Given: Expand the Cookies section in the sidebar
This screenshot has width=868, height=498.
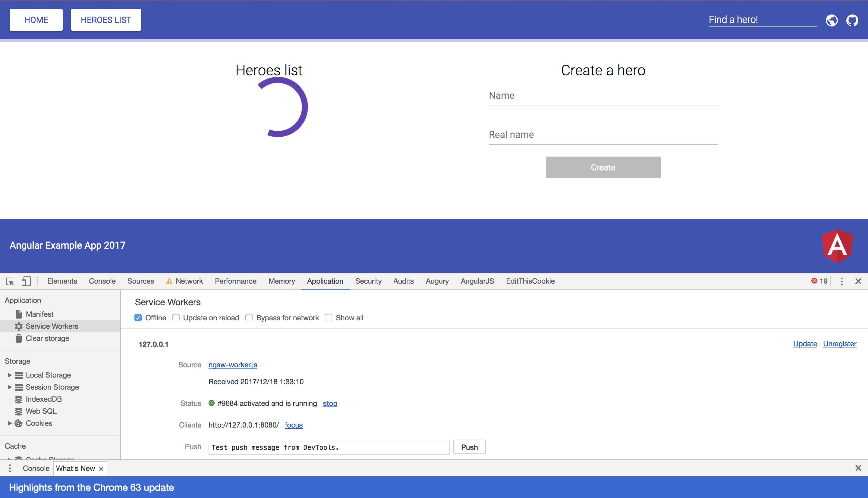Looking at the screenshot, I should click(x=9, y=423).
